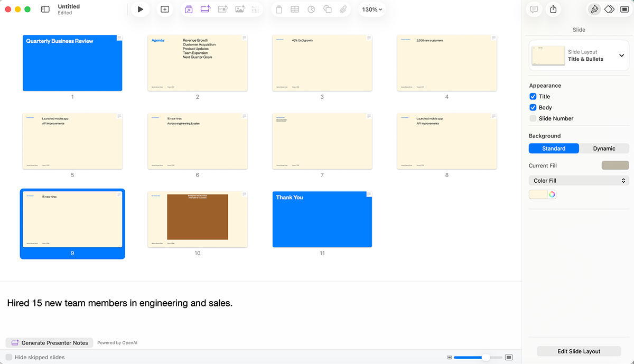Insert a shape using the shapes icon
This screenshot has width=634, height=364.
(x=327, y=9)
